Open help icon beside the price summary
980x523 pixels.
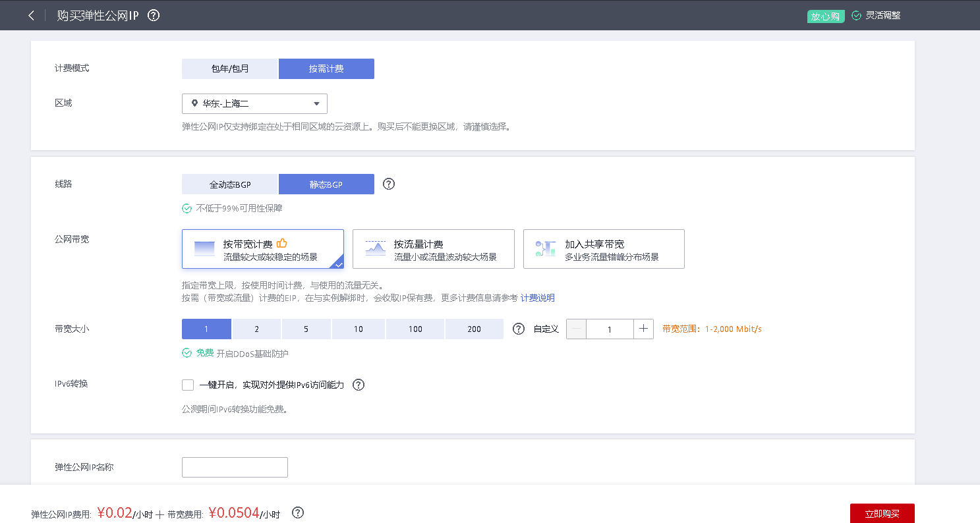[x=298, y=512]
